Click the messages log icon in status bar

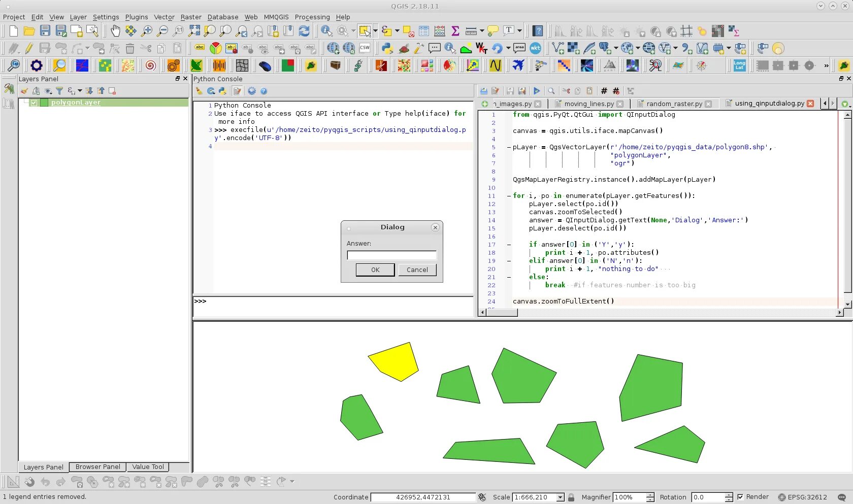pos(842,497)
